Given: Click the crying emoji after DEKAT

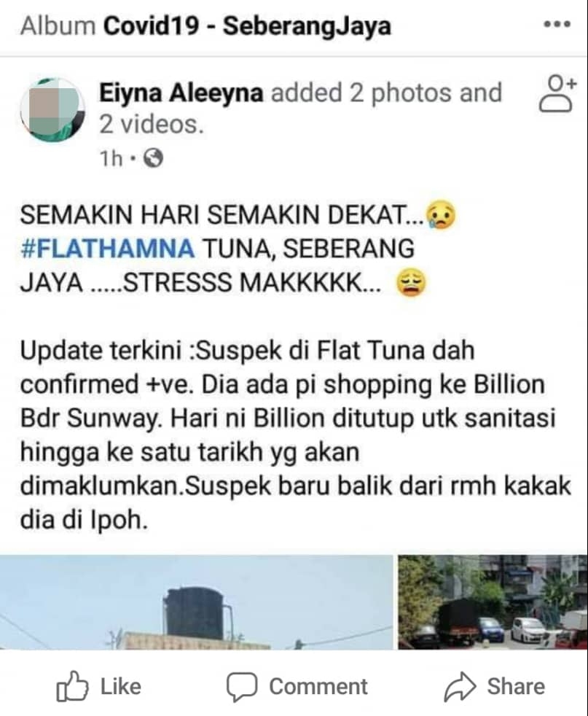Looking at the screenshot, I should coord(441,214).
